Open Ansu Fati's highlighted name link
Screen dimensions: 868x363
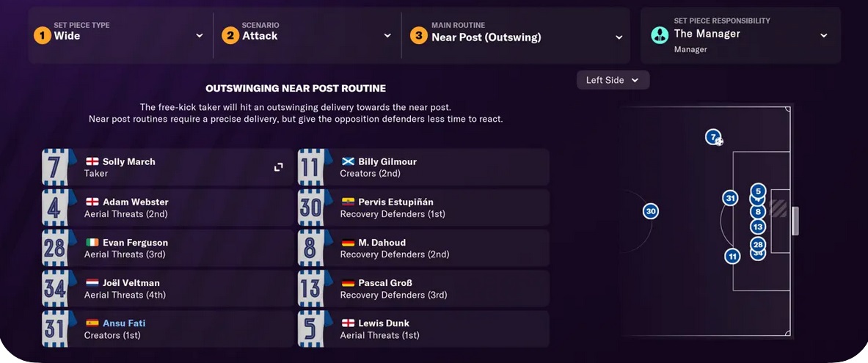(123, 323)
